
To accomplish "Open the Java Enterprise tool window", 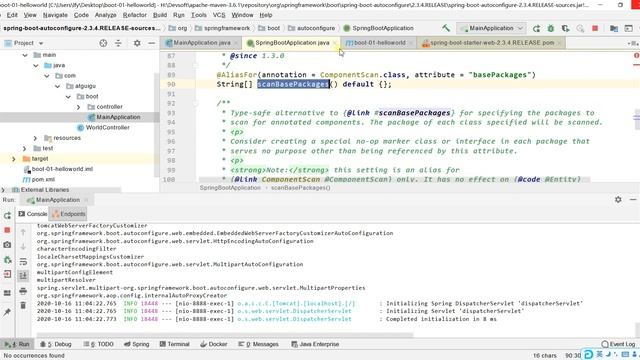I will pos(315,344).
